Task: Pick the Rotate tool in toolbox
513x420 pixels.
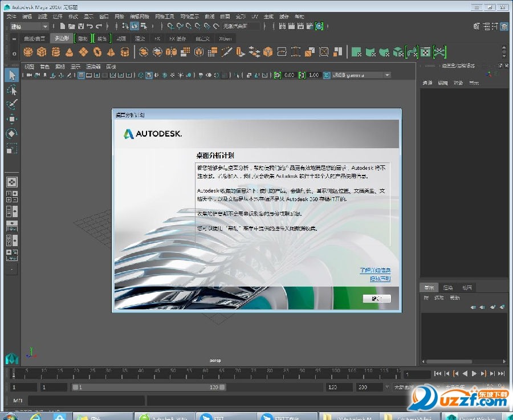Action: 11,133
